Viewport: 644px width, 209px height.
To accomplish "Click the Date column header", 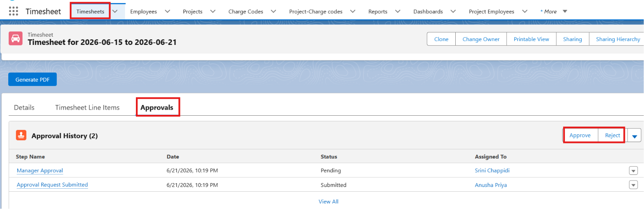I will (x=173, y=157).
